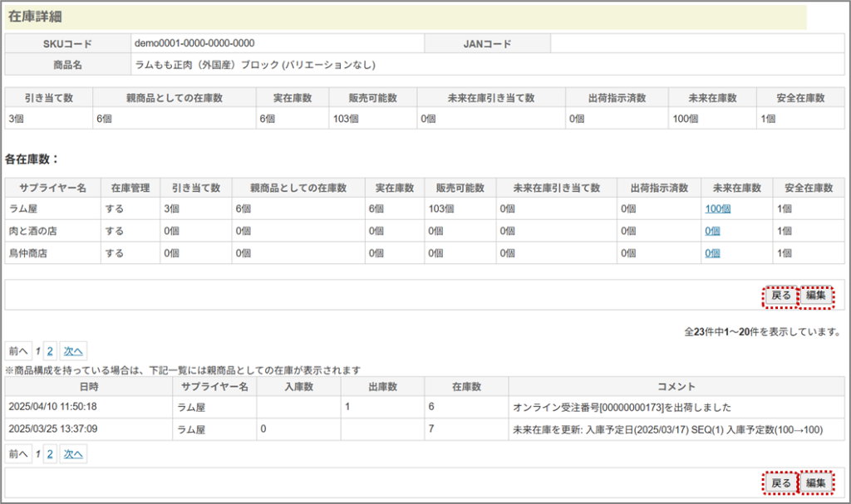Click 前へ in the upper pagination
Screen dimensions: 851x504
click(18, 350)
